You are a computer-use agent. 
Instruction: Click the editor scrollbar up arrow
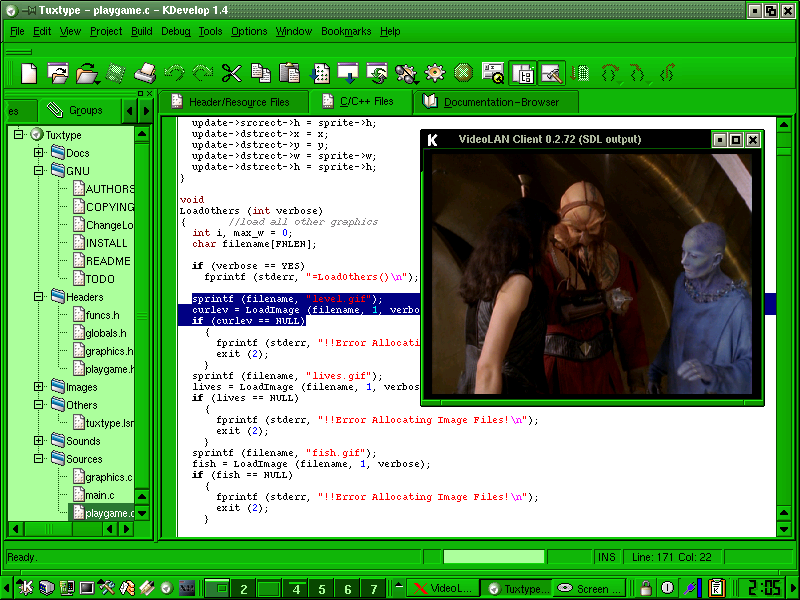784,124
